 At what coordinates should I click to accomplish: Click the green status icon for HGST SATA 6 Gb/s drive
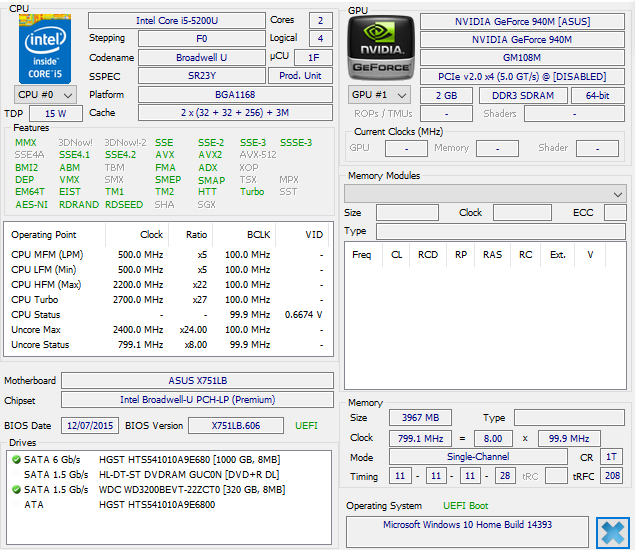16,459
